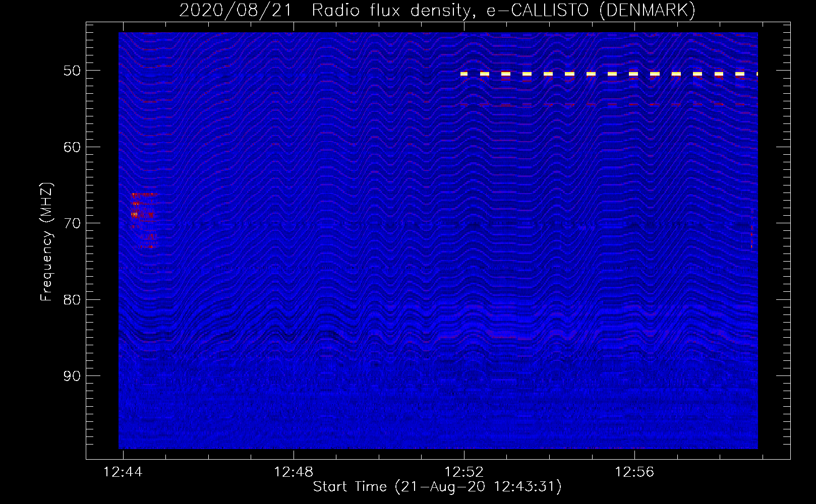Click the 12:56 time tick label

pos(634,472)
